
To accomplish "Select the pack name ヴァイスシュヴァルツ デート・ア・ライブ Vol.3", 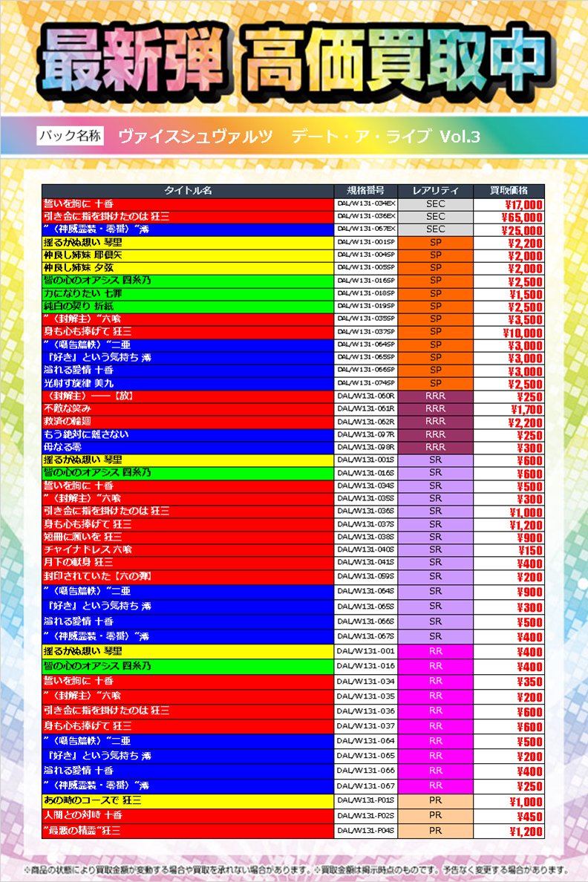I will click(x=299, y=136).
